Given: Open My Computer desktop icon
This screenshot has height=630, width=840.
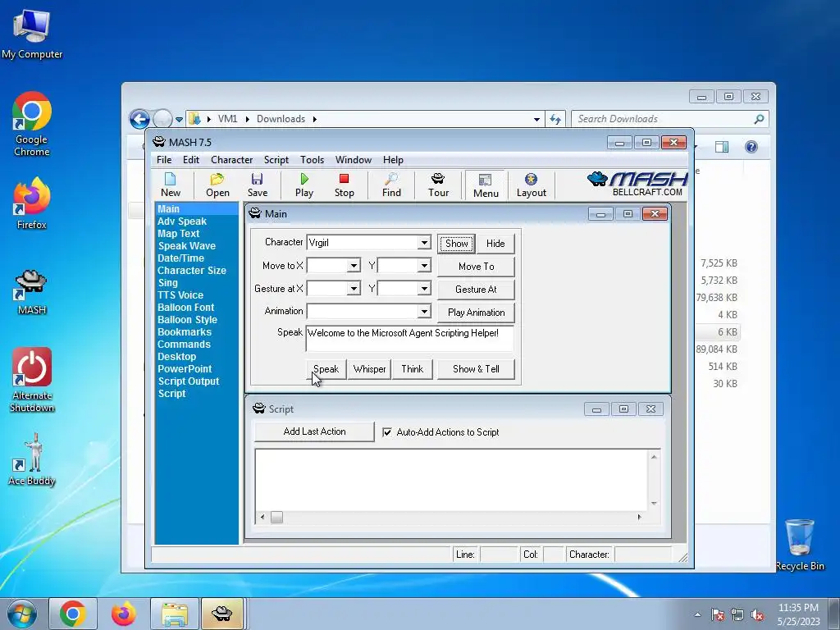Looking at the screenshot, I should coord(32,34).
